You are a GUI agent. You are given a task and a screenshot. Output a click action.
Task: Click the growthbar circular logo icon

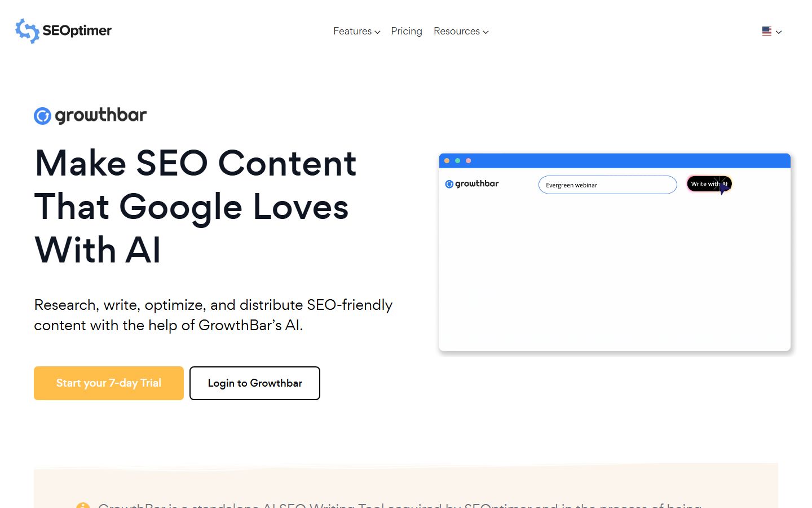pyautogui.click(x=42, y=116)
